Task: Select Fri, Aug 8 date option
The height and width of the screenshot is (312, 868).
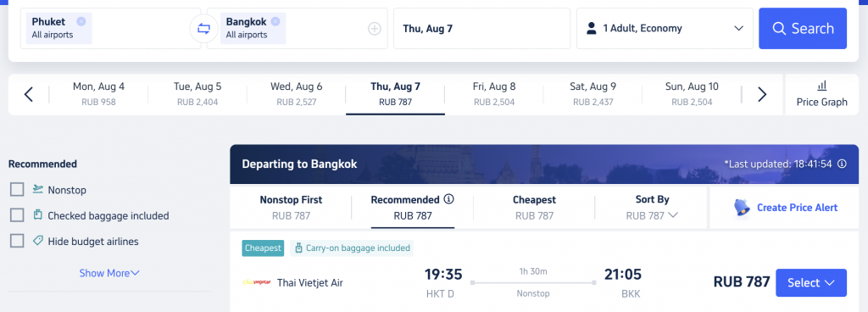Action: (x=494, y=94)
